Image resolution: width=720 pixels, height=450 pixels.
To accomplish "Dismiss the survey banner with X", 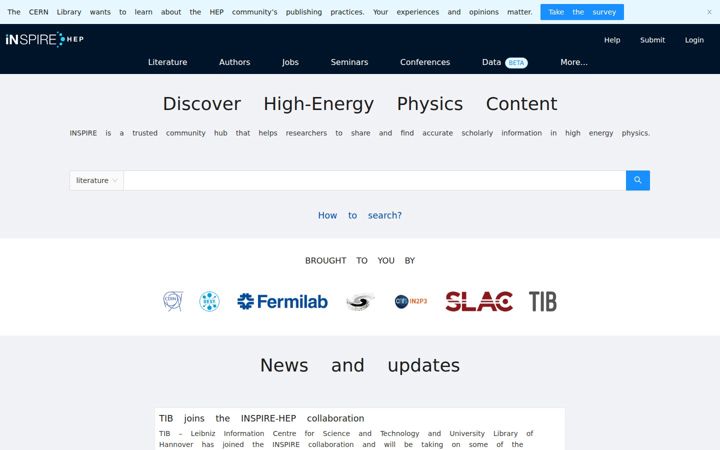I will point(709,12).
